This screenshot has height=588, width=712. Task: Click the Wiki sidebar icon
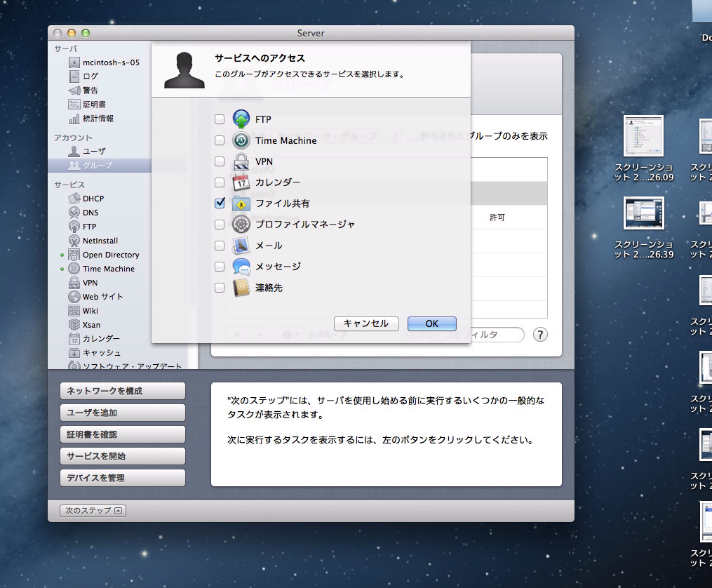tap(74, 311)
